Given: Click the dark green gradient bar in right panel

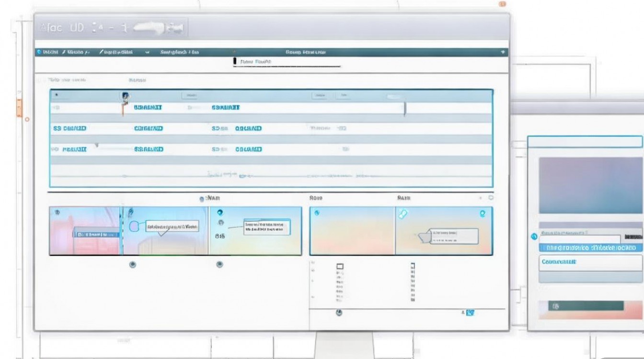Looking at the screenshot, I should (x=581, y=306).
